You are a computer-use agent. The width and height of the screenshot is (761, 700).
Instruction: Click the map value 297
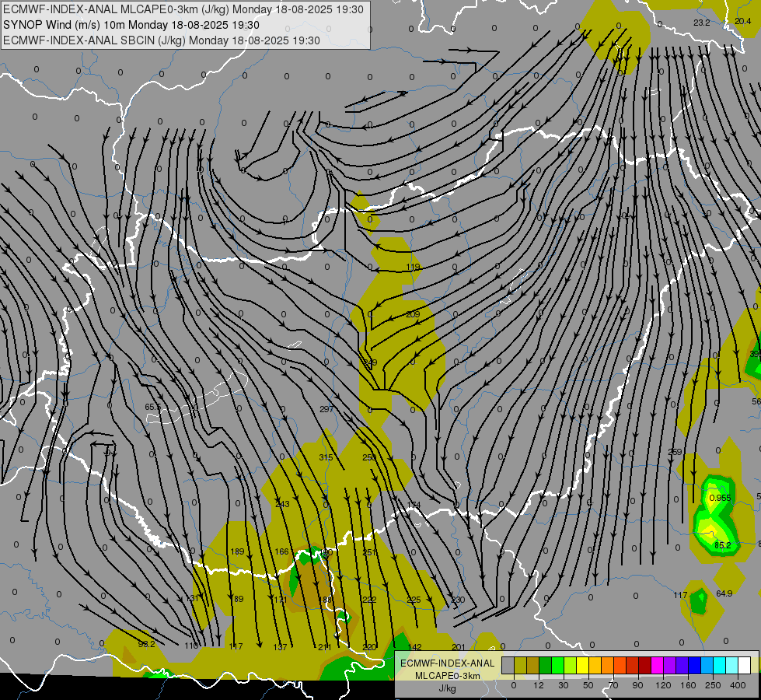click(326, 409)
